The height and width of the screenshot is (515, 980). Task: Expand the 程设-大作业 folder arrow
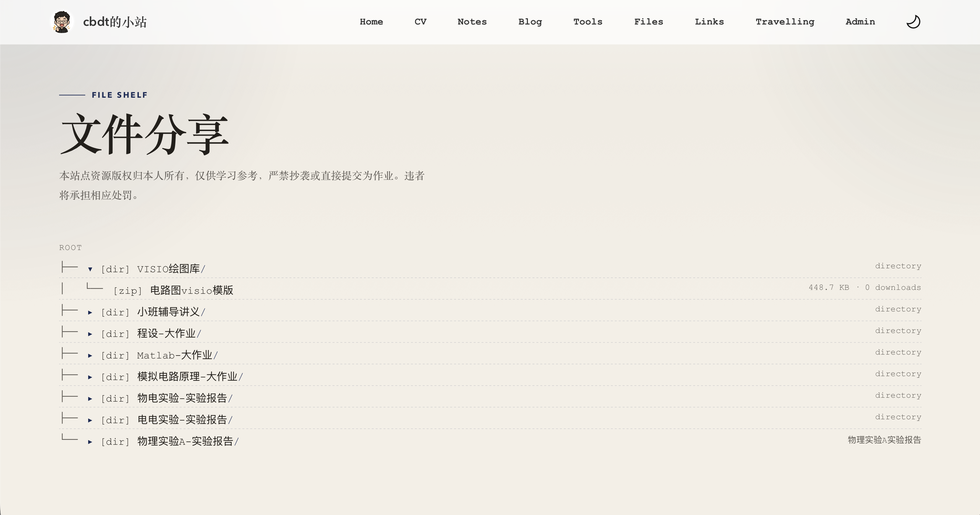point(90,334)
